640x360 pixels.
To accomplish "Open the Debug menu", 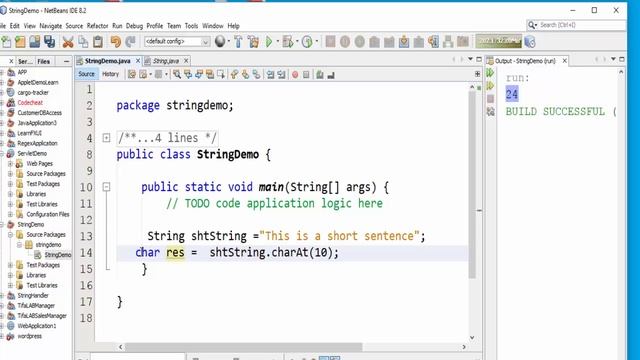I will coord(134,26).
